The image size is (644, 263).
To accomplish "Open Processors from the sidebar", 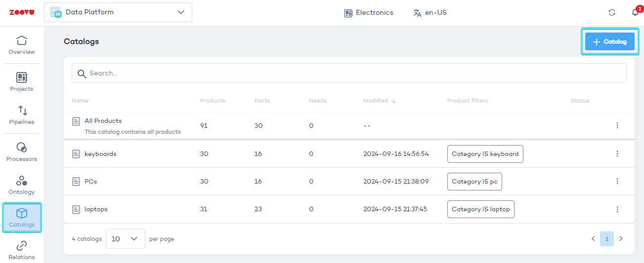I will pos(22,152).
